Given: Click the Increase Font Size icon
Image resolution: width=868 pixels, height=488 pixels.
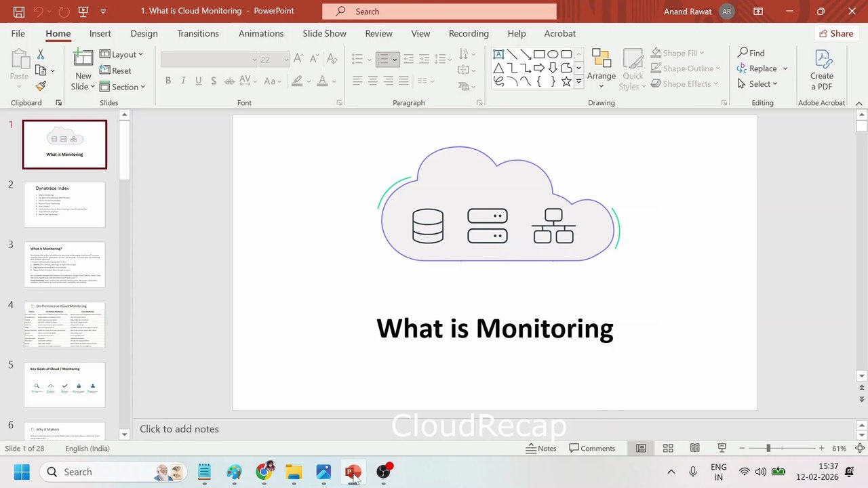Looking at the screenshot, I should (x=298, y=59).
